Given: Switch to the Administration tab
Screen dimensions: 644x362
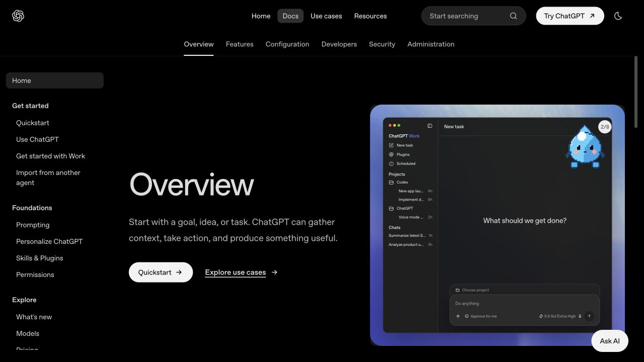Looking at the screenshot, I should (x=431, y=44).
